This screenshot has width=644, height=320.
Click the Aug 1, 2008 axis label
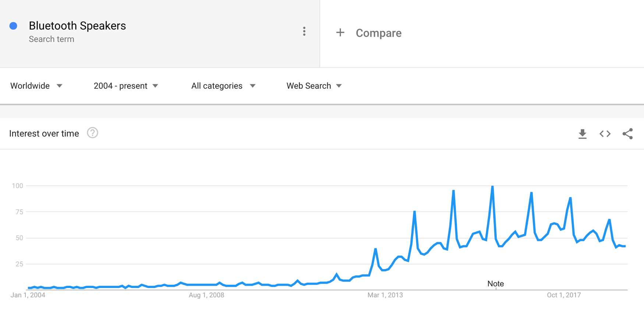click(206, 295)
